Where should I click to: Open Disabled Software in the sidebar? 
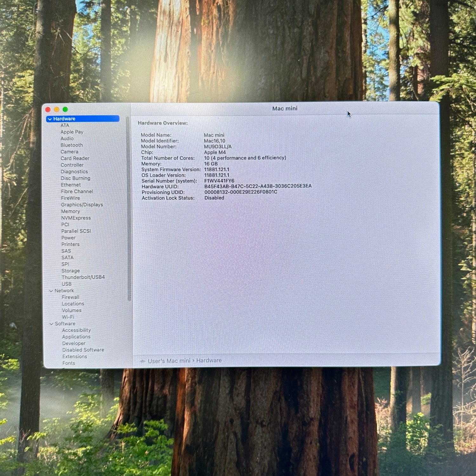83,350
